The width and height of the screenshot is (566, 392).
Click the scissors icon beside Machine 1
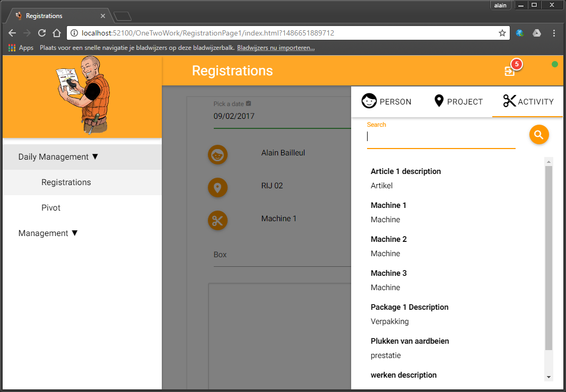(x=217, y=221)
